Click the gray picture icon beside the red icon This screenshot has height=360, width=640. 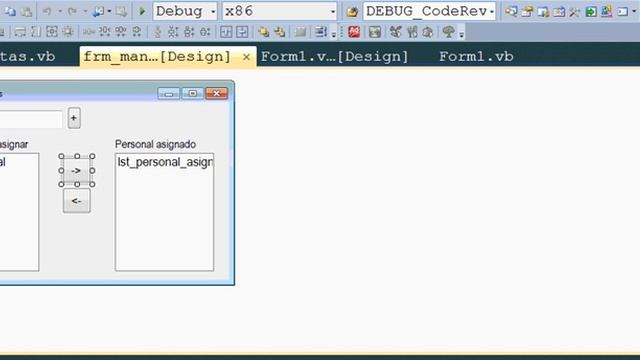pyautogui.click(x=375, y=32)
